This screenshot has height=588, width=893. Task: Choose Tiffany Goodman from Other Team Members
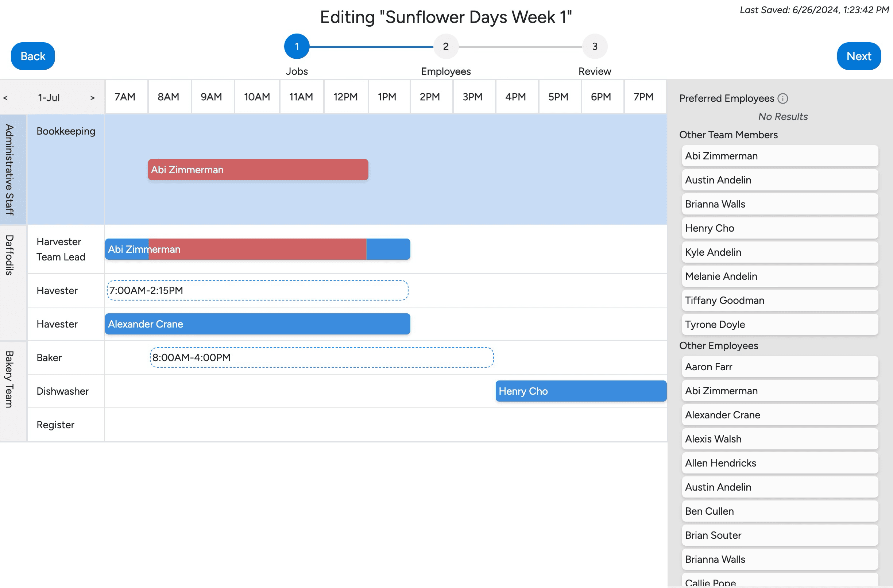click(780, 300)
